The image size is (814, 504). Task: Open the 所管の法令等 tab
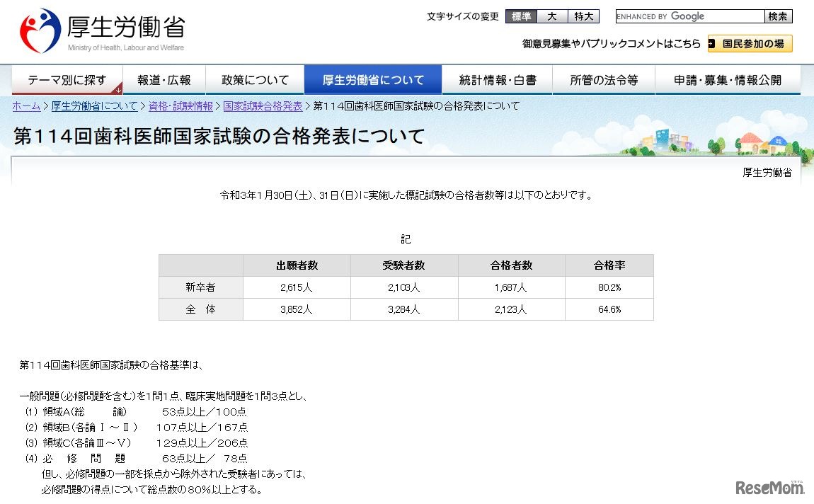(x=604, y=79)
